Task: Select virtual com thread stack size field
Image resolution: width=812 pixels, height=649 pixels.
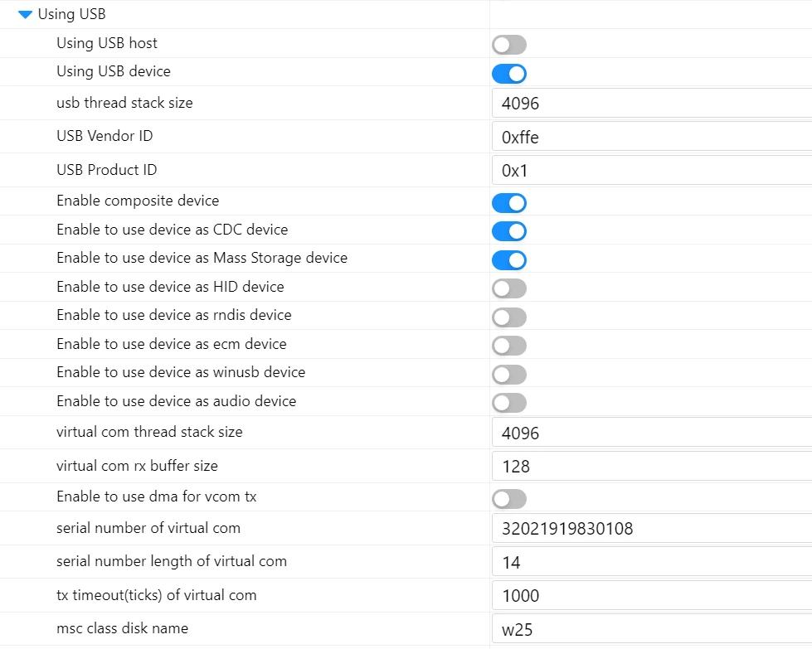Action: (x=651, y=433)
